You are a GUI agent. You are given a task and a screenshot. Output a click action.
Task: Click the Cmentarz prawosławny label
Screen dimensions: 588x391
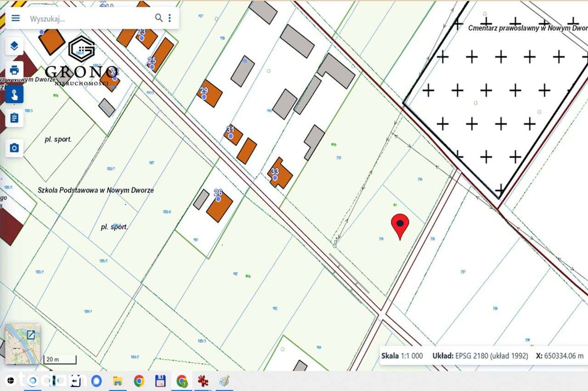[x=528, y=28]
